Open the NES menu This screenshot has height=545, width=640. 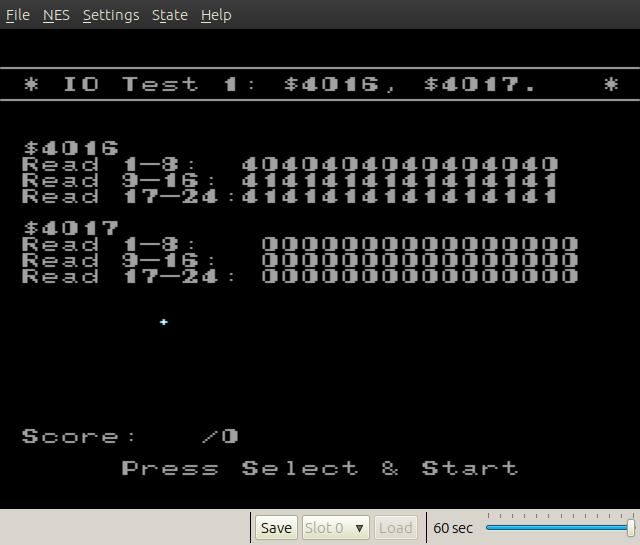pos(56,15)
